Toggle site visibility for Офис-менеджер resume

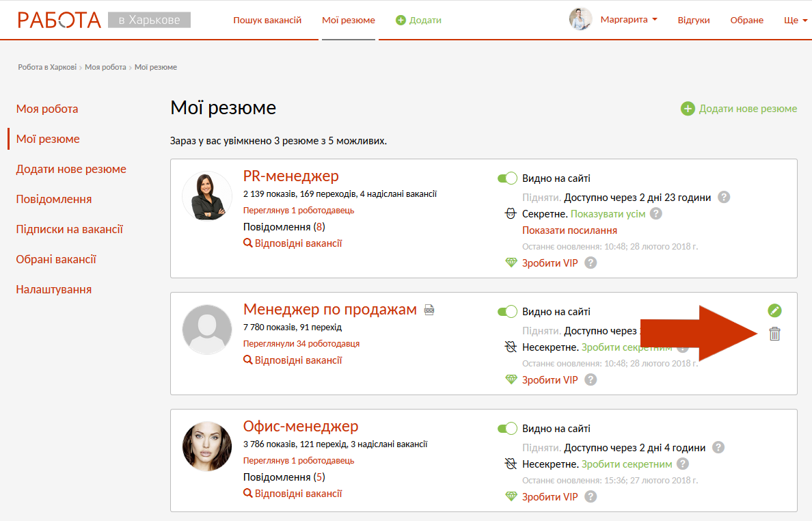tap(507, 429)
